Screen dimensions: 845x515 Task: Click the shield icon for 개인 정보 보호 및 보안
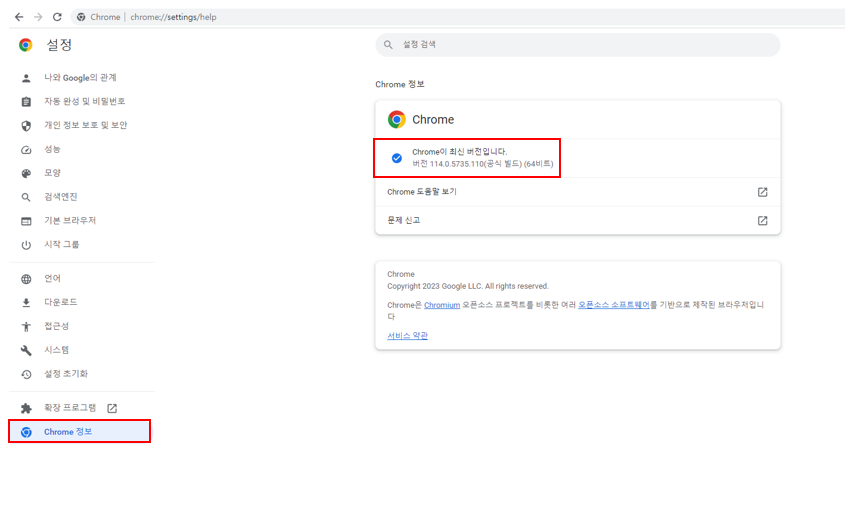26,126
